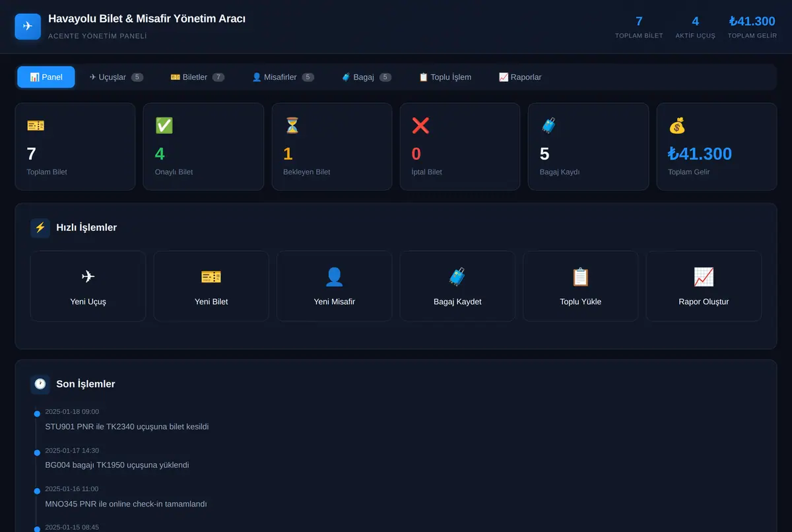Screen dimensions: 792x532
Task: Click the green checkmark icon above Onaylı Bilet
Action: [164, 125]
